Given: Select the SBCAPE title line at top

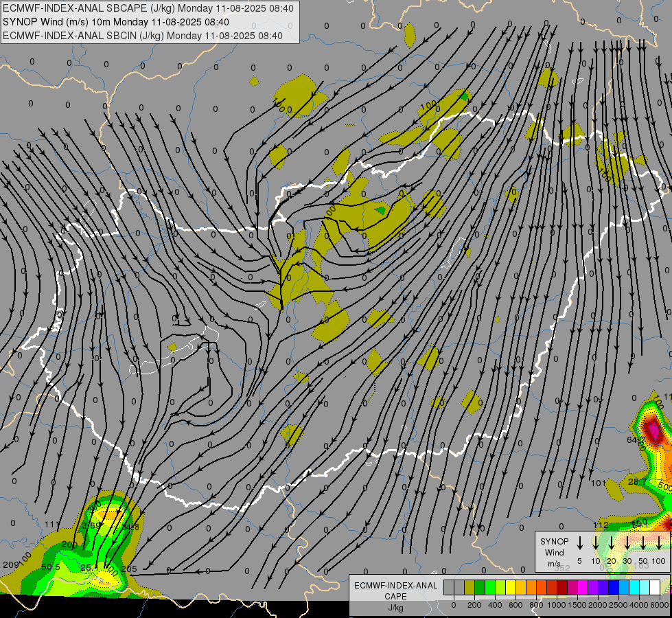Looking at the screenshot, I should point(148,8).
